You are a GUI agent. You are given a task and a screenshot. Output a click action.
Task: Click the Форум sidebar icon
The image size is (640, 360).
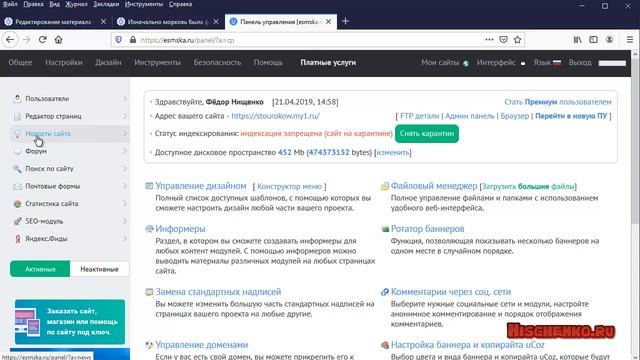point(17,151)
